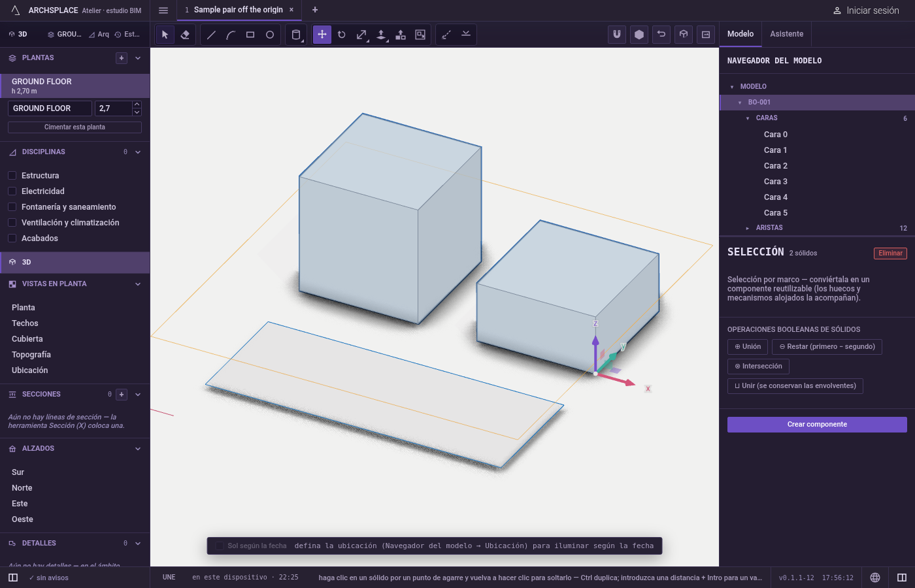Click the Eliminar button
Viewport: 915px width, 588px height.
pyautogui.click(x=890, y=253)
